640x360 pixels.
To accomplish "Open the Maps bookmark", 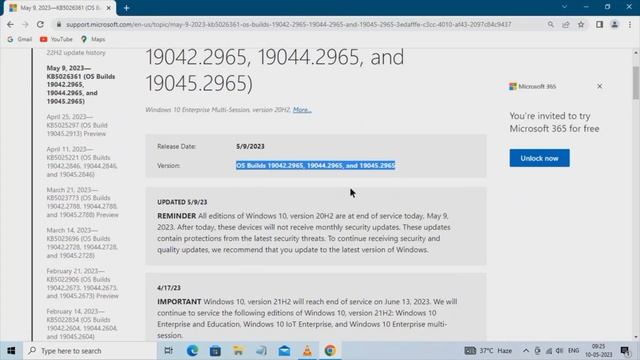I will [x=93, y=39].
